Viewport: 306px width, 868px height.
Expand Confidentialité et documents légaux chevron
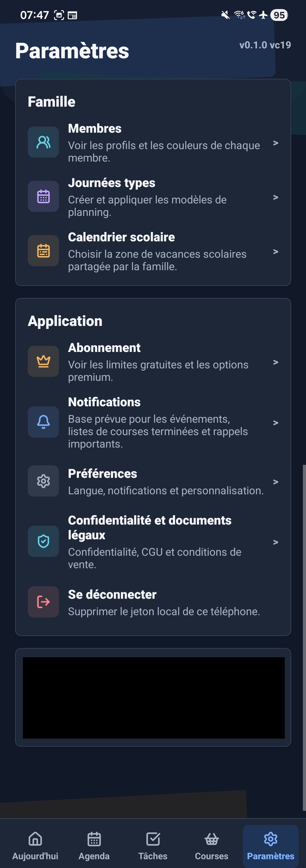pyautogui.click(x=276, y=542)
